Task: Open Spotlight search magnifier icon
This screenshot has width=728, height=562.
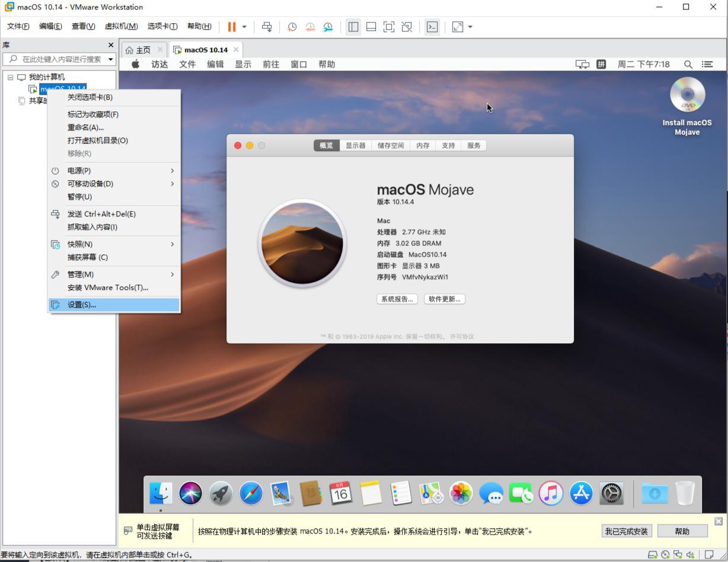Action: [x=688, y=64]
